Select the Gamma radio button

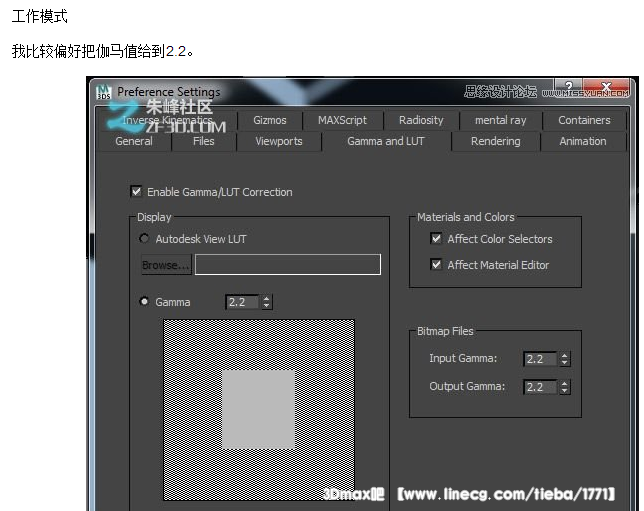pos(144,302)
